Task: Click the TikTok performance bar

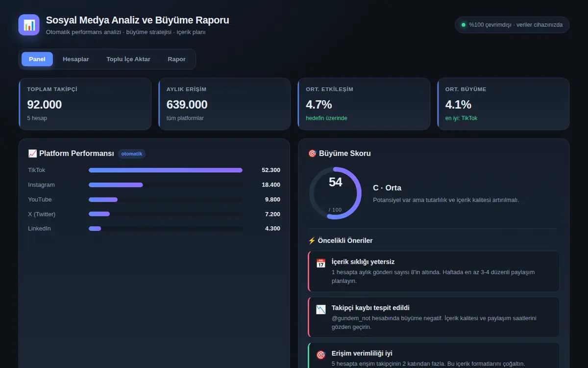Action: pos(166,170)
